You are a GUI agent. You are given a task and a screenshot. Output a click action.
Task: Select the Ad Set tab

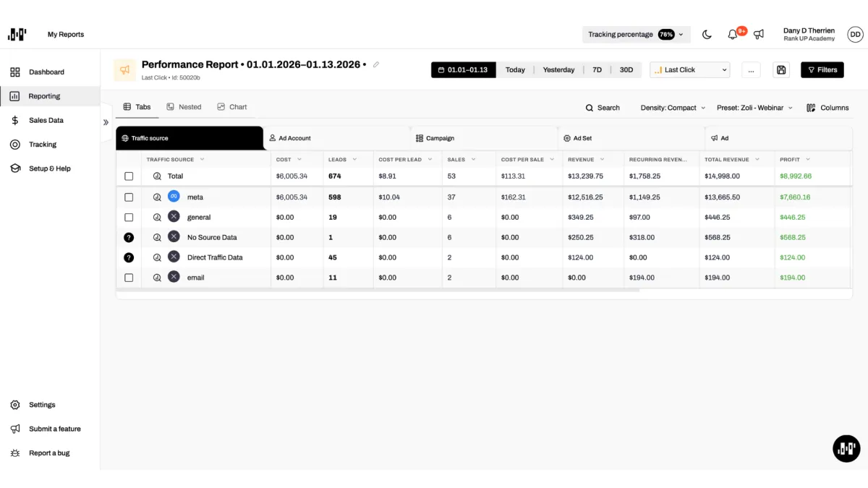[631, 138]
